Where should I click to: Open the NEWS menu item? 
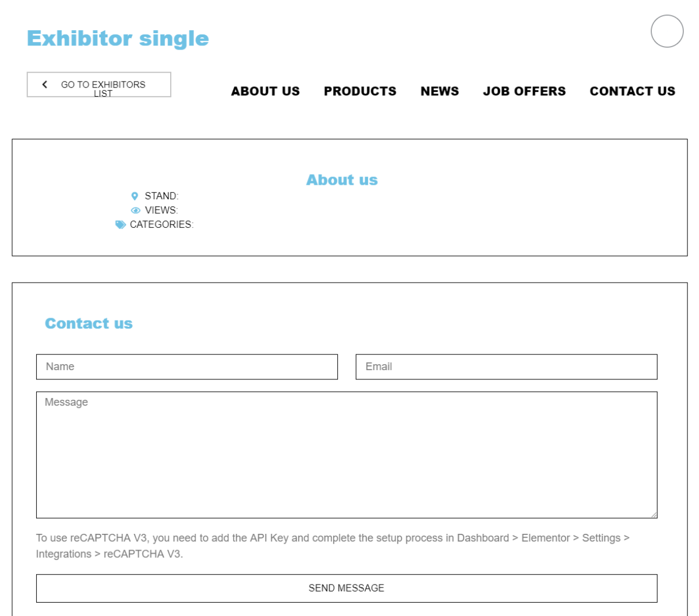click(x=440, y=91)
